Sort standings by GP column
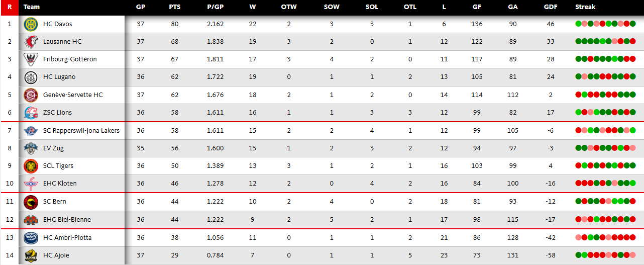Image resolution: width=644 pixels, height=265 pixels. point(140,7)
